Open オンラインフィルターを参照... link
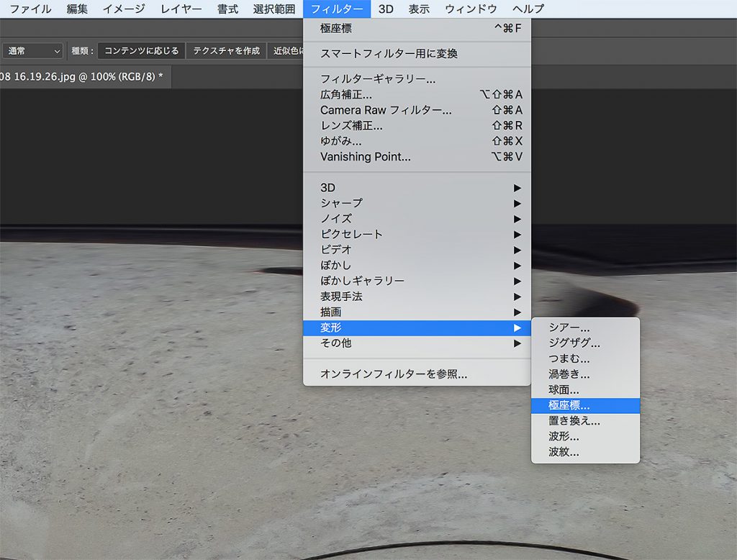 (394, 374)
